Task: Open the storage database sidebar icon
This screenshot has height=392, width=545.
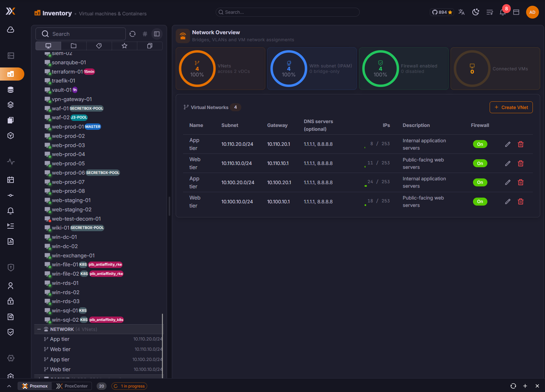Action: pos(11,90)
